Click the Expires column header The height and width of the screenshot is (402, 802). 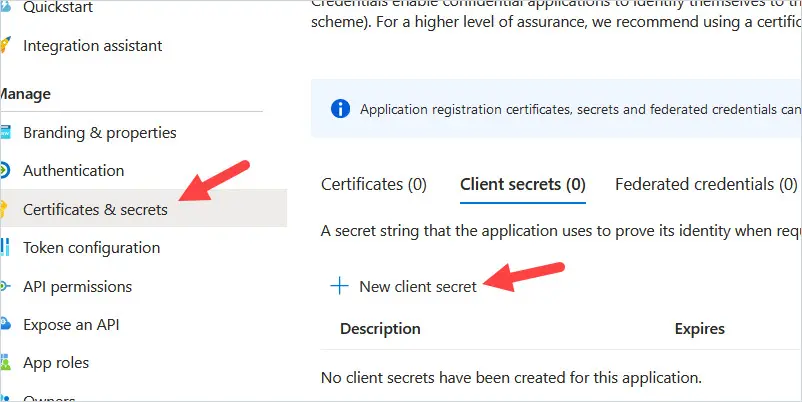click(x=700, y=328)
